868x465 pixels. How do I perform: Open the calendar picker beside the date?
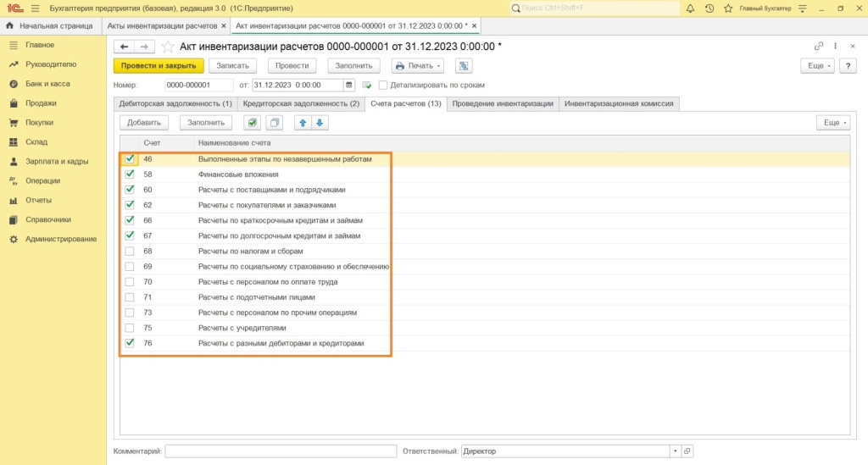coord(349,85)
